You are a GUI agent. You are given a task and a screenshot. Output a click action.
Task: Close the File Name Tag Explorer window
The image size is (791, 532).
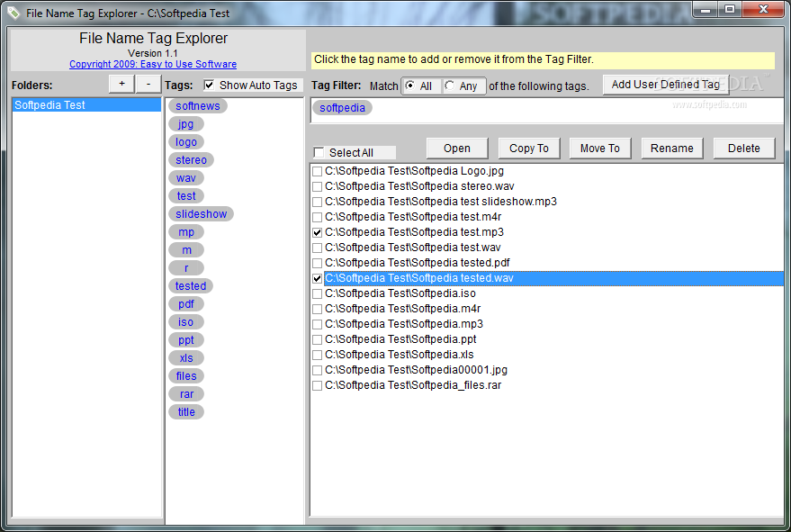(x=763, y=10)
